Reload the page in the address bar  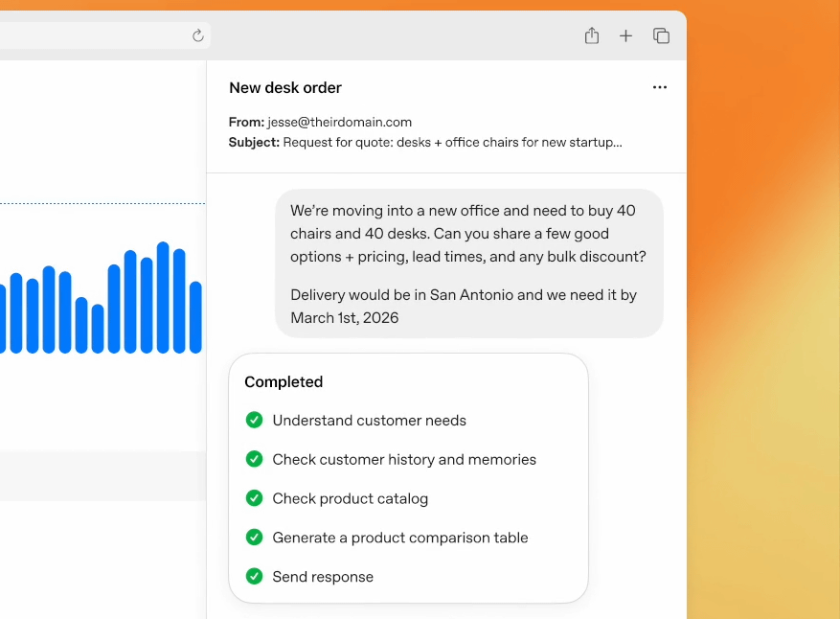pos(198,35)
